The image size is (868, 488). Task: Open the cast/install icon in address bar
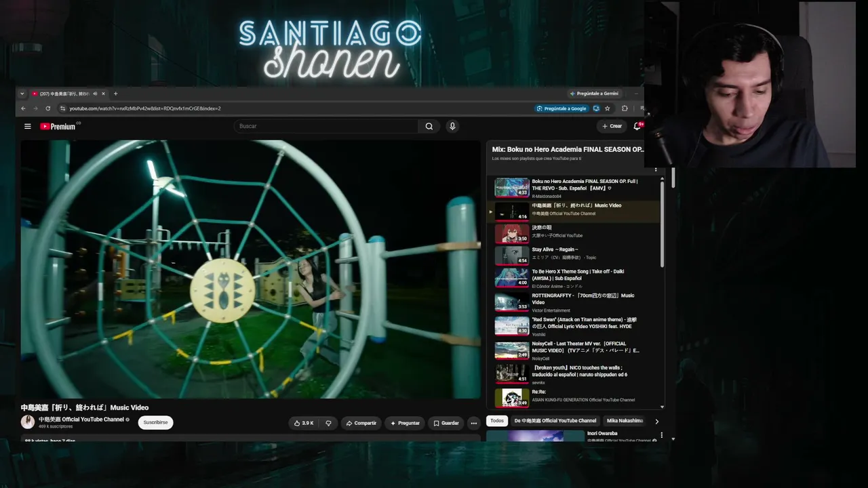tap(596, 108)
